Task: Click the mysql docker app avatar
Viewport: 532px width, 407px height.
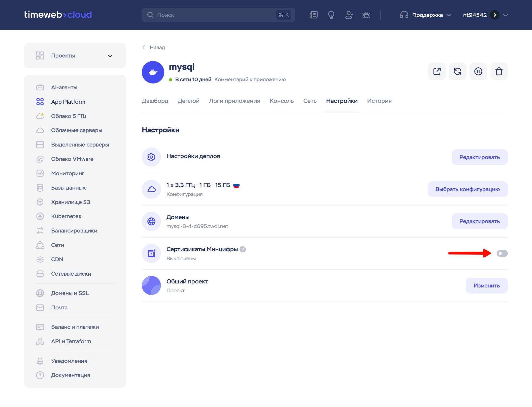Action: (153, 72)
